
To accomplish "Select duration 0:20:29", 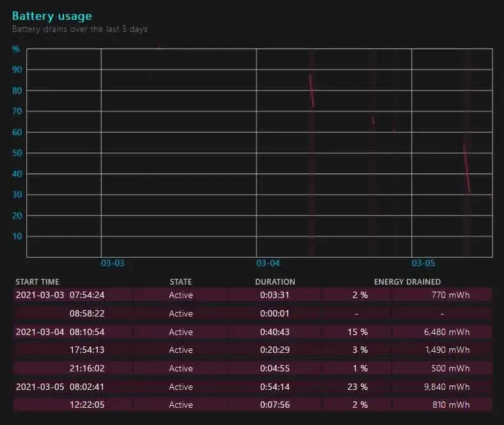I will click(x=275, y=350).
